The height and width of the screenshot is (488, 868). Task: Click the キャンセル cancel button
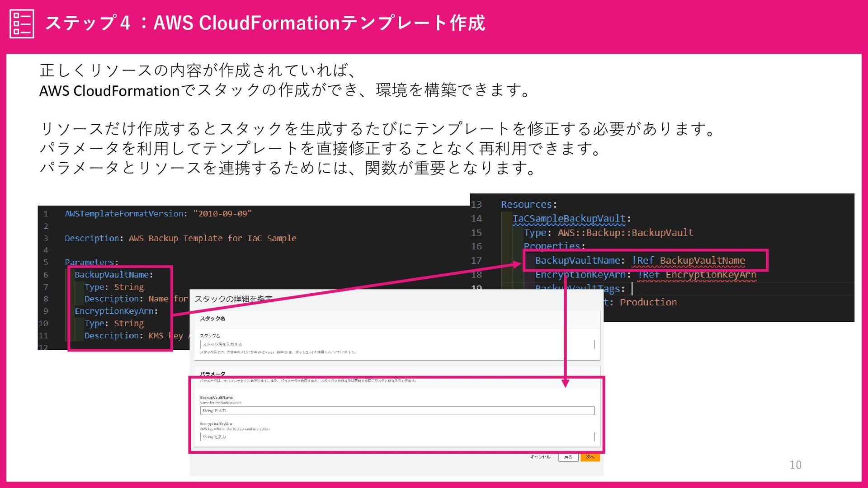[540, 457]
